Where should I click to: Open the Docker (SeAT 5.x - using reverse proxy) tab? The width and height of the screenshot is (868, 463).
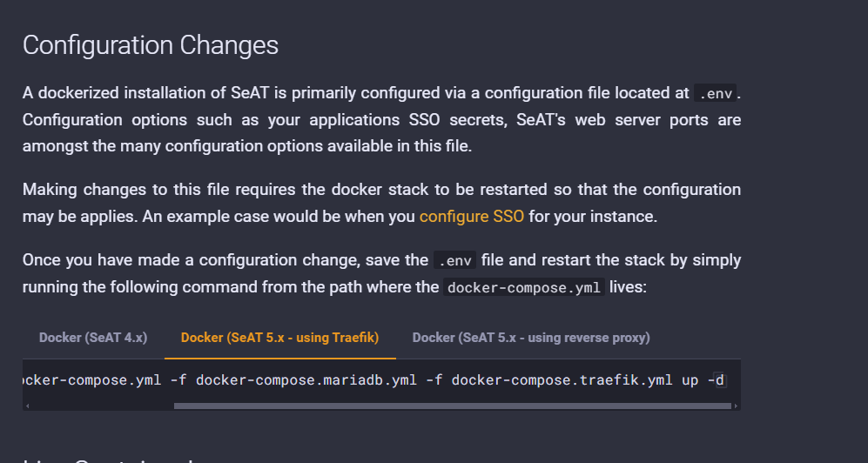[531, 338]
